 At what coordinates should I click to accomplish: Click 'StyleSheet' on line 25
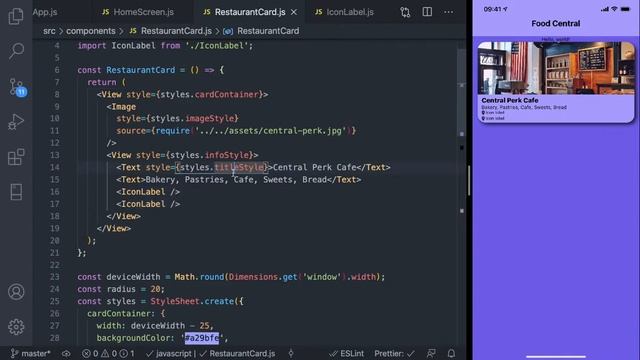coord(175,301)
